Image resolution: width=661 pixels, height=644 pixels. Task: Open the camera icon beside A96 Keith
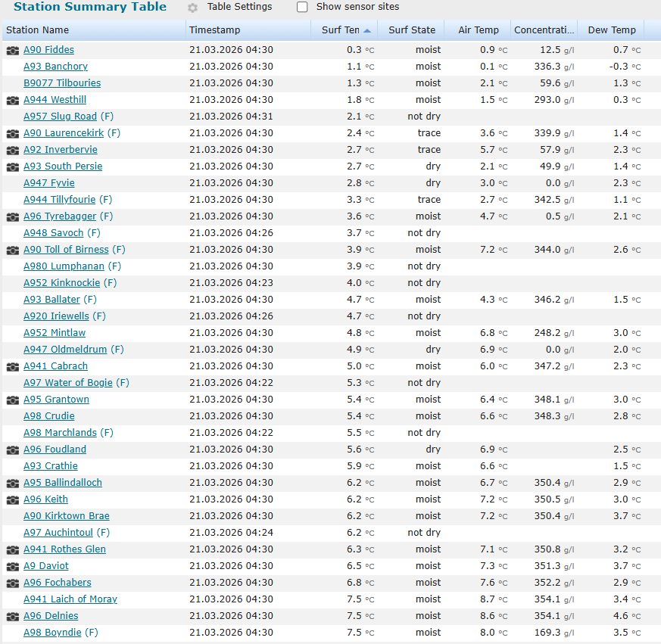point(12,499)
